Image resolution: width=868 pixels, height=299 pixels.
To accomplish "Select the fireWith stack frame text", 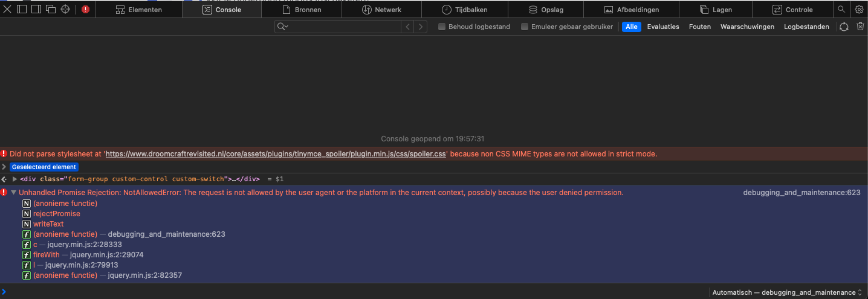I will 47,255.
